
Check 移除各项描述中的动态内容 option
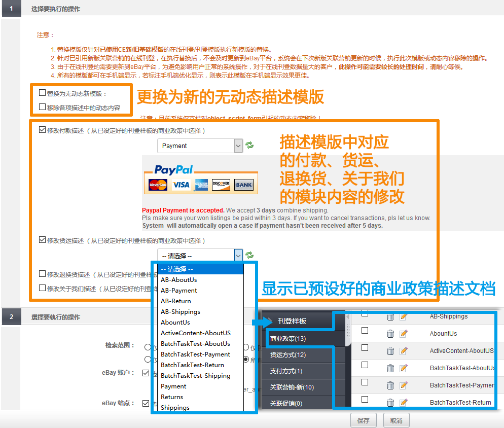[42, 107]
